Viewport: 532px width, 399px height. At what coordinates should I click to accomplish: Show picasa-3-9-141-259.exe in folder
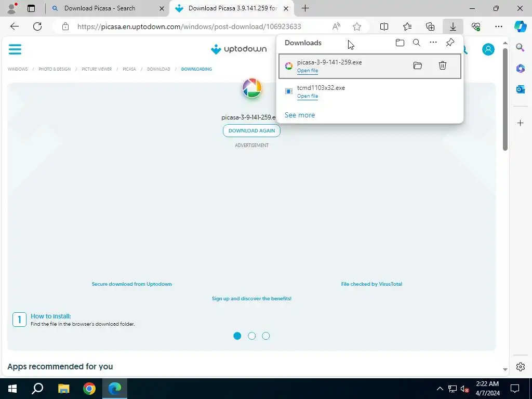click(x=418, y=65)
